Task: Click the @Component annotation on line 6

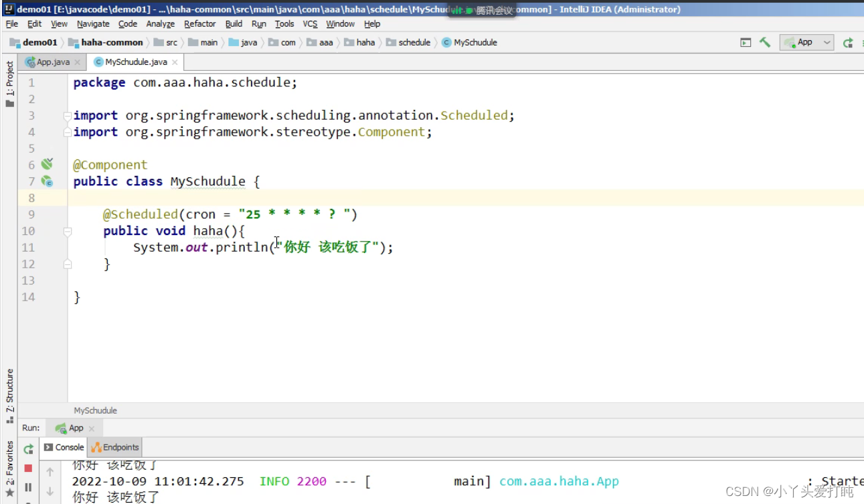Action: point(110,165)
